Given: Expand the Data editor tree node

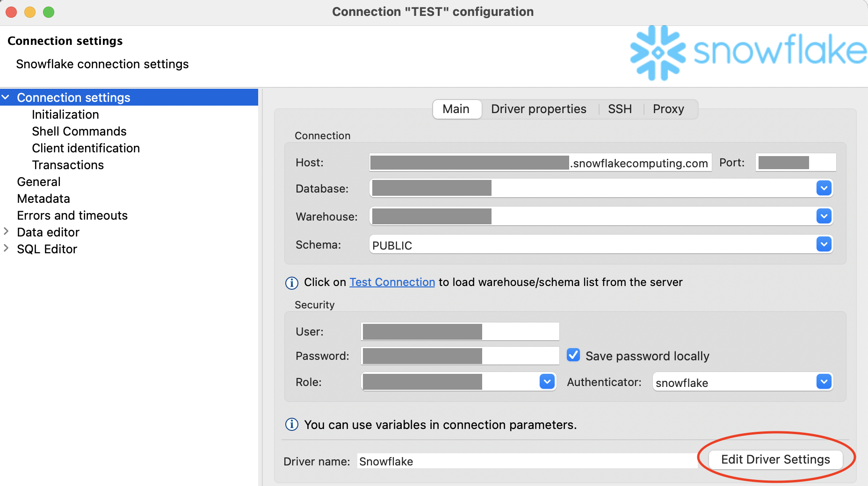Looking at the screenshot, I should (x=6, y=232).
